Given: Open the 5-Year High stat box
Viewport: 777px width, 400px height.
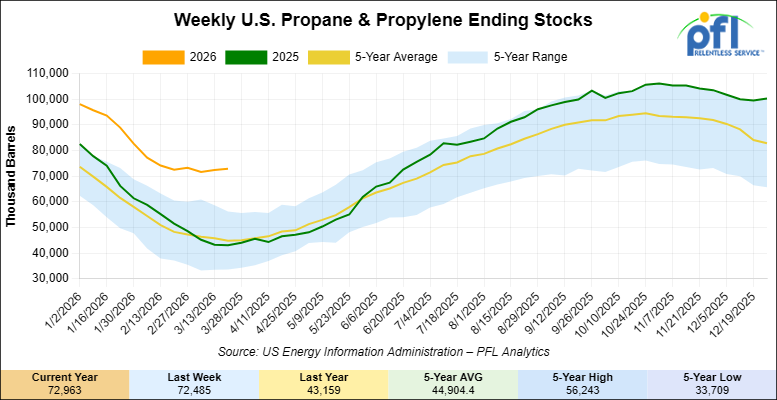Looking at the screenshot, I should [581, 383].
